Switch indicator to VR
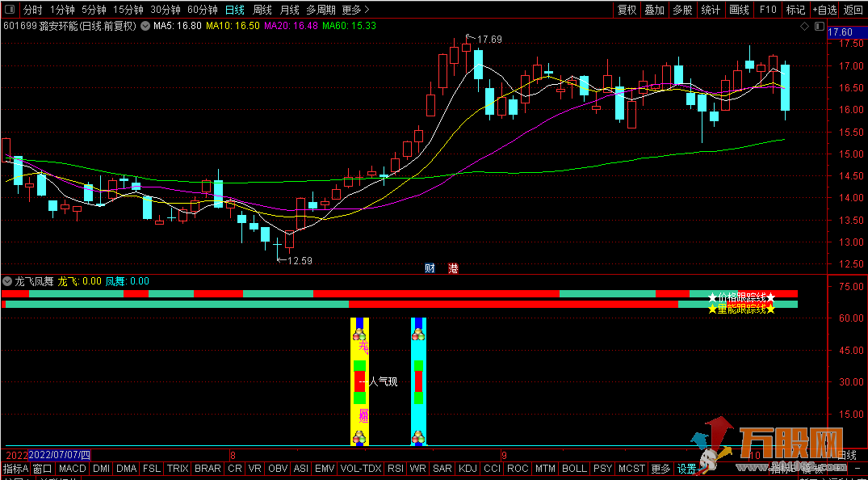Viewport: 868px width, 480px height. [255, 469]
